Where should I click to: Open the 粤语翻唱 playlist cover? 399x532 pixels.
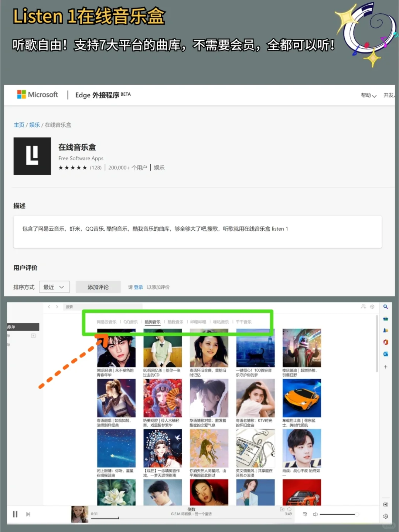116,398
